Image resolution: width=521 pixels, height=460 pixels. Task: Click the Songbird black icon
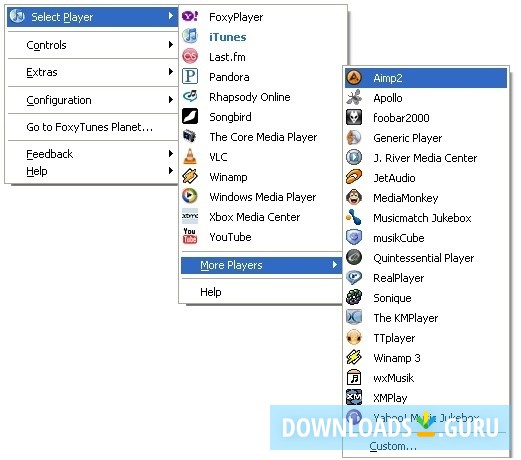point(190,116)
